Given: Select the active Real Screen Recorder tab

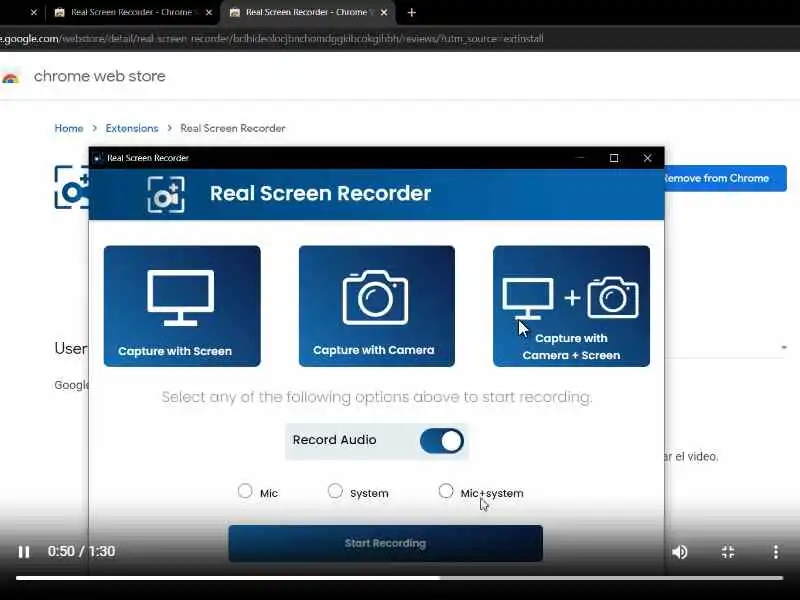Looking at the screenshot, I should pyautogui.click(x=306, y=12).
